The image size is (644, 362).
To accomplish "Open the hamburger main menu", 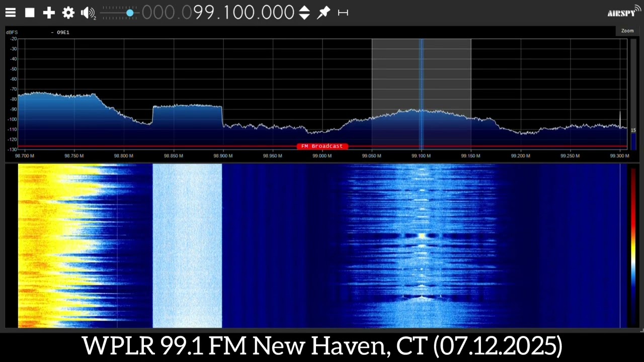I will pos(11,13).
